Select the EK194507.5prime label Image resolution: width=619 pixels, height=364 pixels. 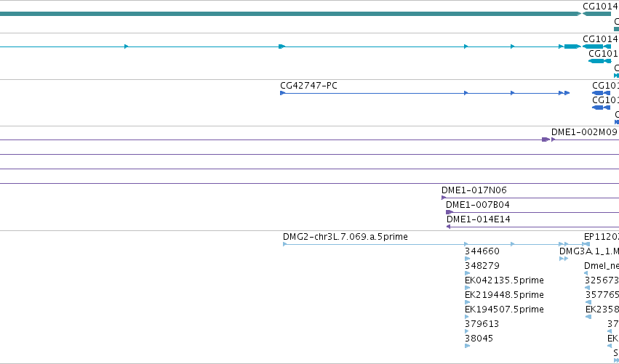point(504,310)
